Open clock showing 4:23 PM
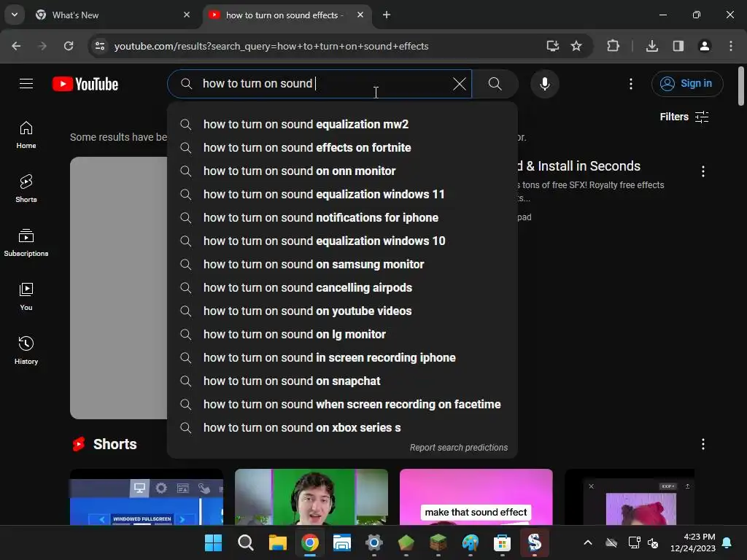Image resolution: width=747 pixels, height=560 pixels. click(693, 542)
